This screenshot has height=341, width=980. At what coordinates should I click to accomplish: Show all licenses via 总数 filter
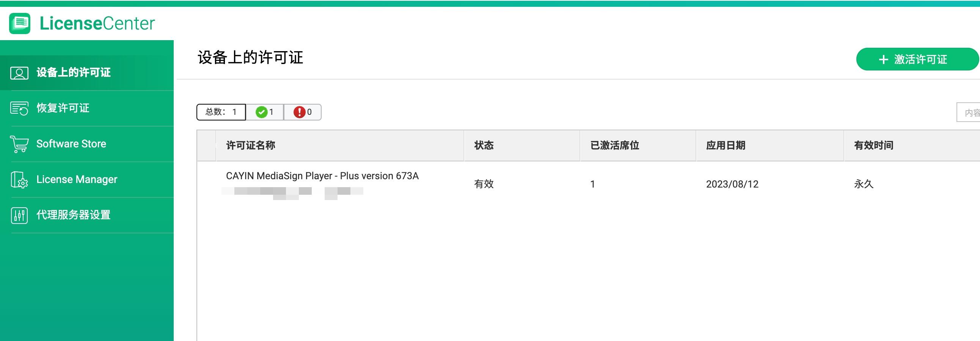coord(221,112)
